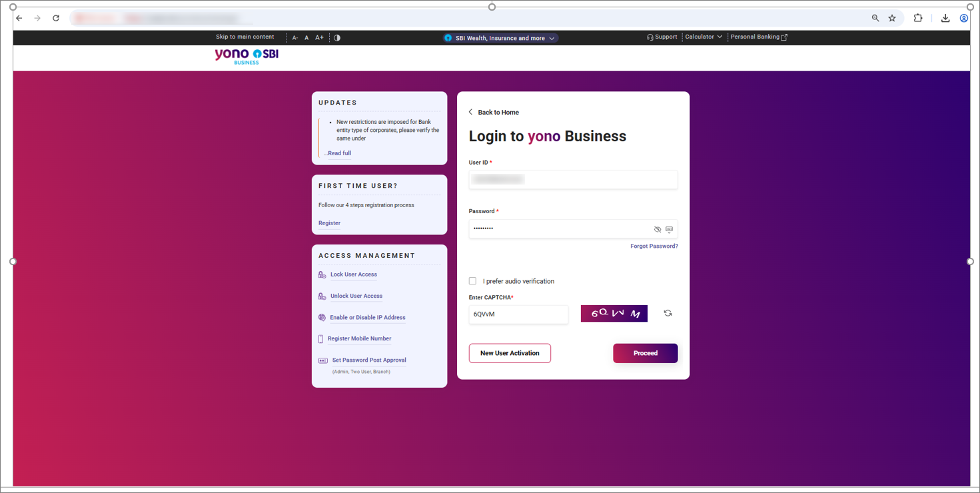The image size is (980, 493).
Task: Click New User Activation button
Action: [510, 353]
